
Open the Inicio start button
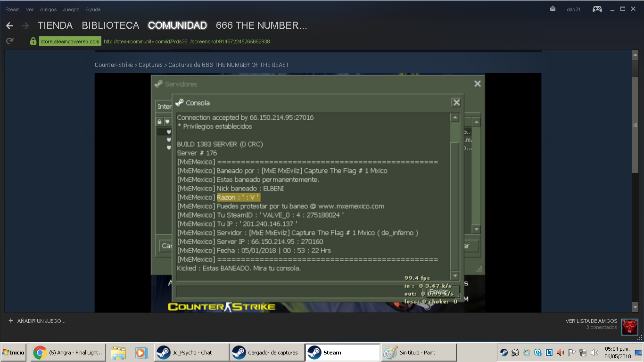pos(13,353)
